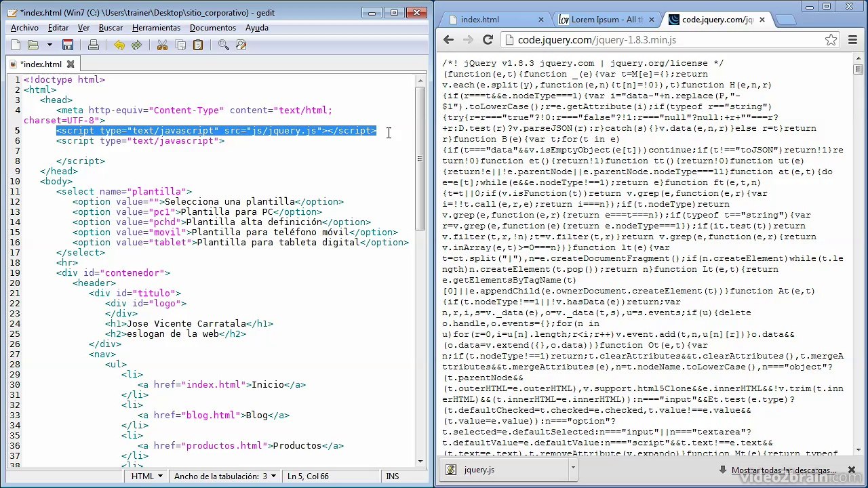
Task: Click the highlighted jquery.js script tag line
Action: 216,130
